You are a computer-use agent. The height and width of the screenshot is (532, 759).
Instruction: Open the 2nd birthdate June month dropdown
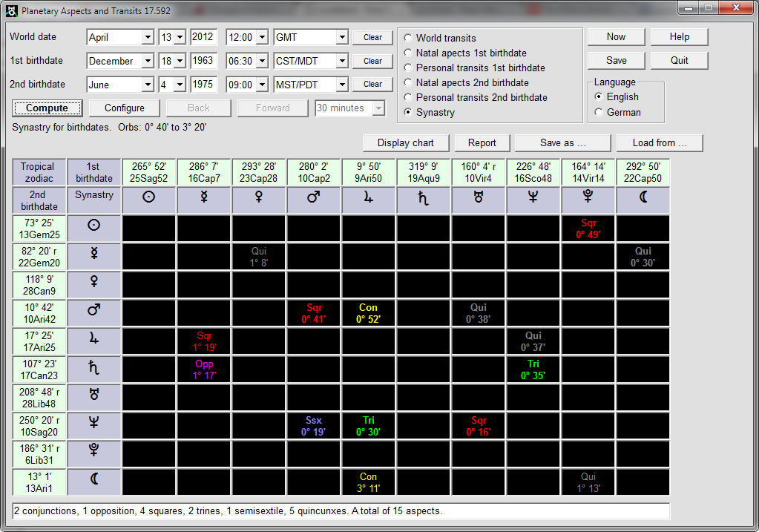click(x=148, y=85)
